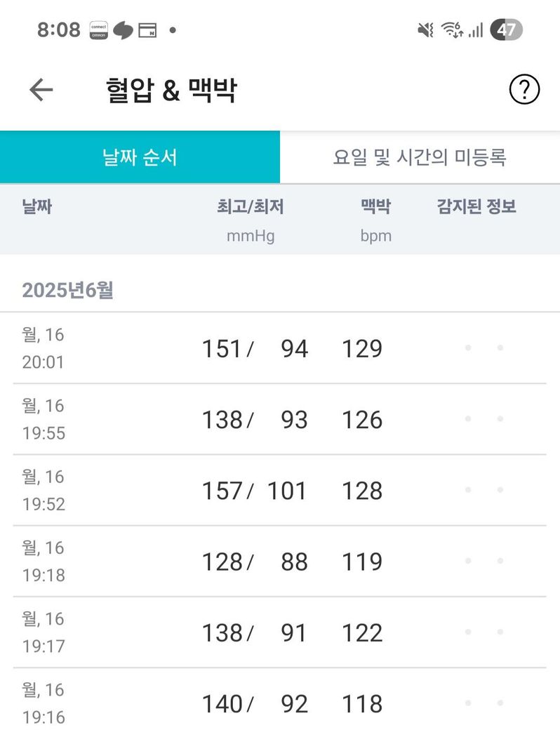Open the help question mark icon
This screenshot has width=560, height=730.
click(x=524, y=90)
